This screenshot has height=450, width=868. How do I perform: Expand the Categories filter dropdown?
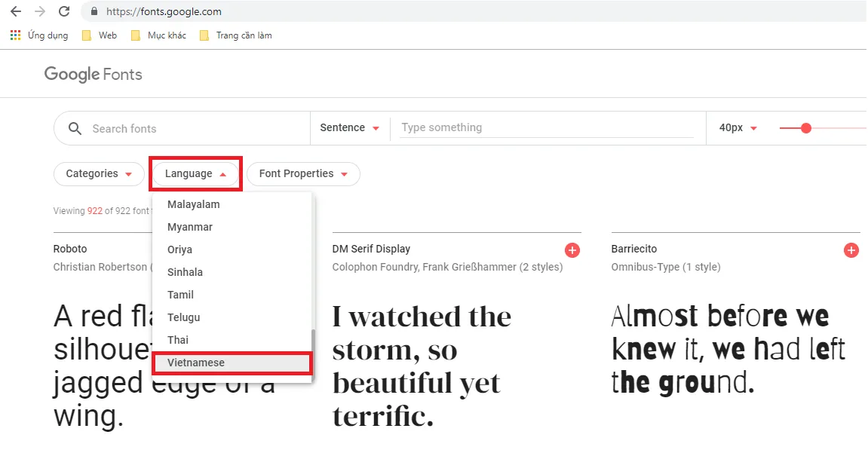pos(99,174)
